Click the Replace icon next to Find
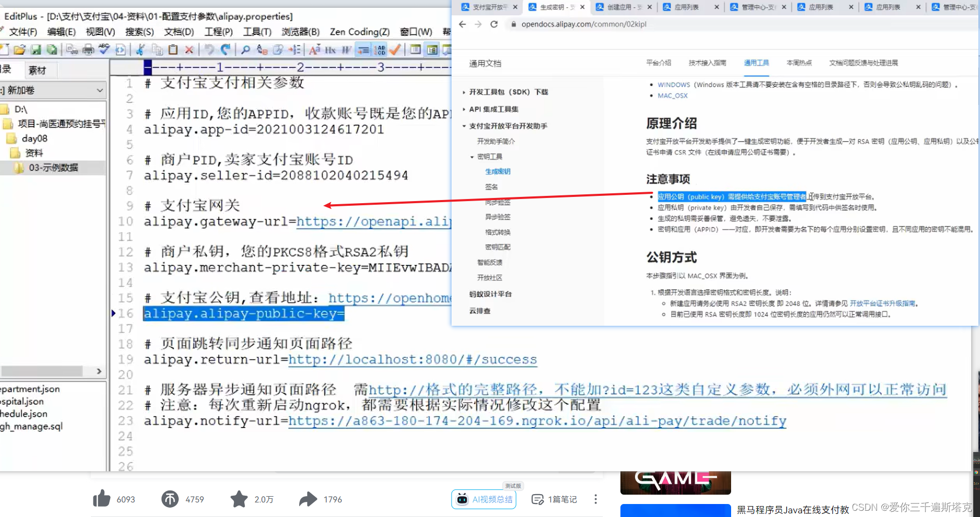 [262, 50]
